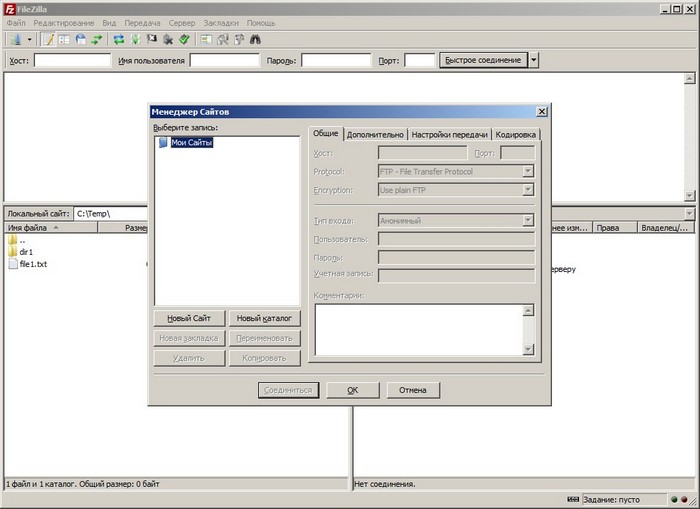Click the Быстрое соединение button
Viewport: 700px width, 509px height.
click(x=483, y=60)
